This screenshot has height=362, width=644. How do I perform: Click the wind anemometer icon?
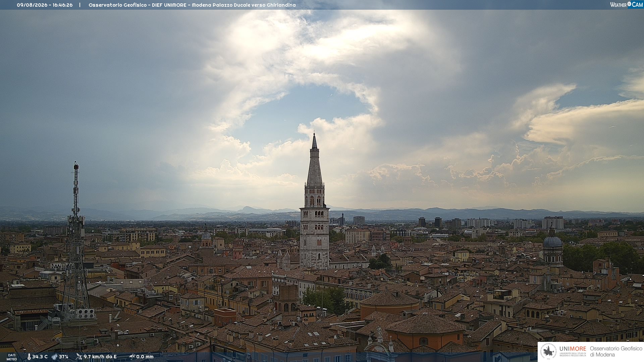[79, 357]
